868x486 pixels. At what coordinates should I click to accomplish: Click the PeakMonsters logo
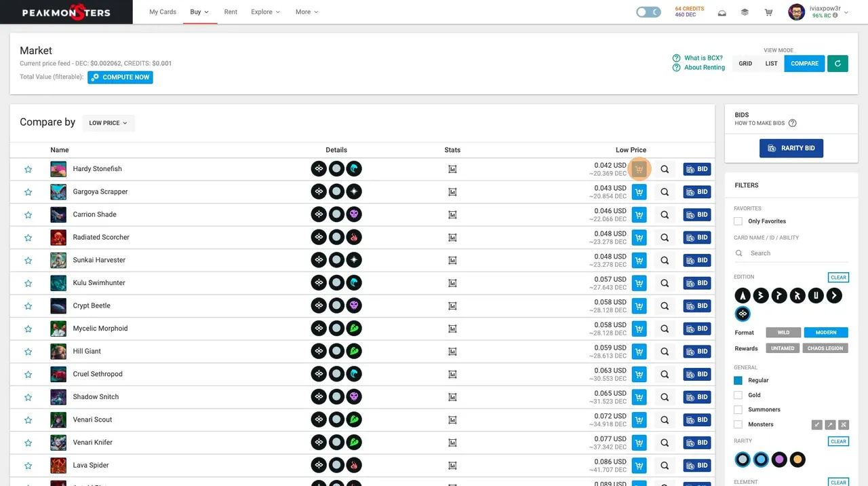[x=66, y=12]
